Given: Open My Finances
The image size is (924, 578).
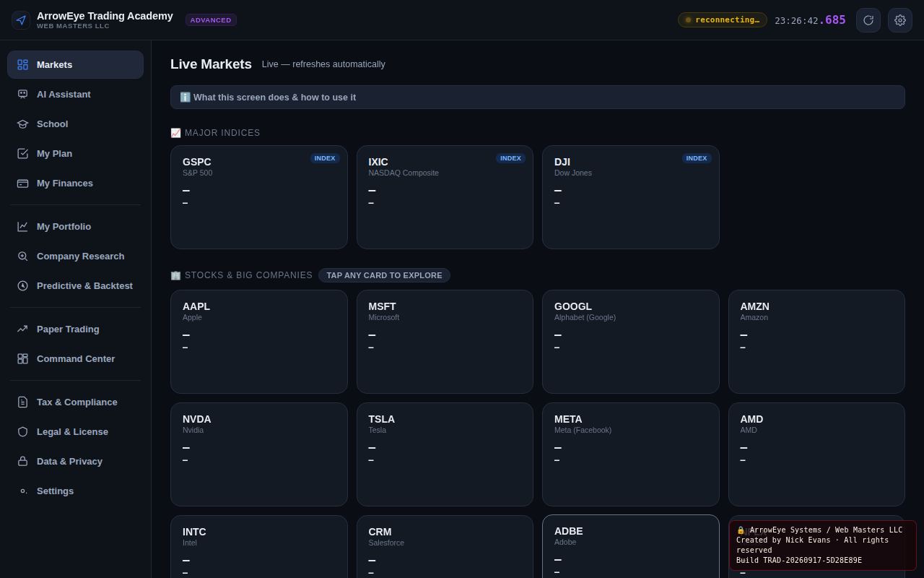Looking at the screenshot, I should [75, 184].
